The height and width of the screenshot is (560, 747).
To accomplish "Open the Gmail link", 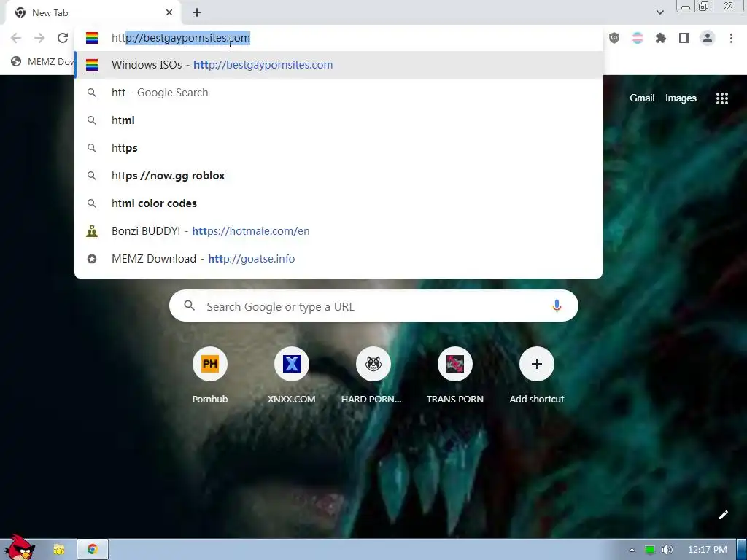I will point(642,98).
